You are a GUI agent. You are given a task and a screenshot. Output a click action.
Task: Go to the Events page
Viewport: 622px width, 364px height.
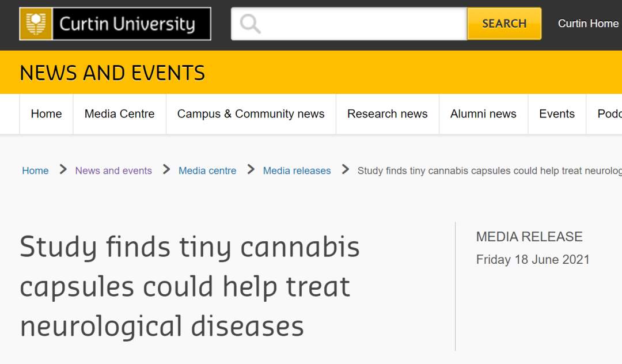(x=556, y=113)
